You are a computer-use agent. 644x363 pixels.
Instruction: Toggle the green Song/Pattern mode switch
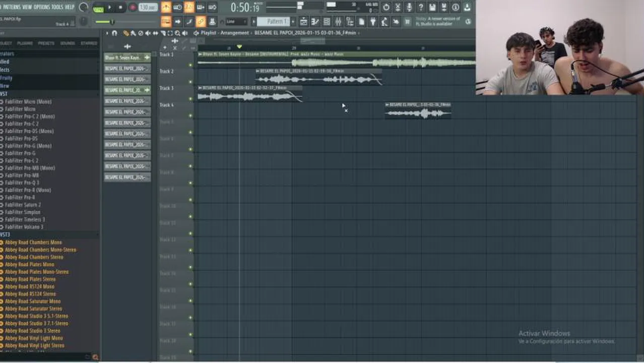click(98, 8)
